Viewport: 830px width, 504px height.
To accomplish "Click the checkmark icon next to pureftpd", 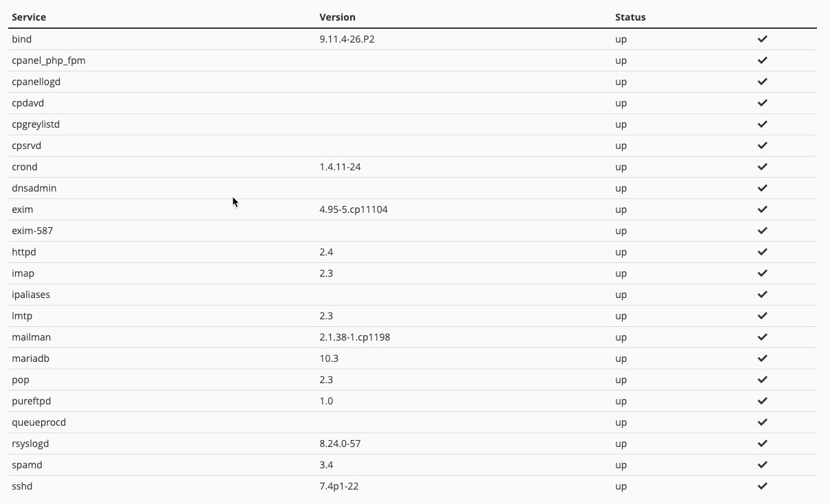I will [762, 401].
